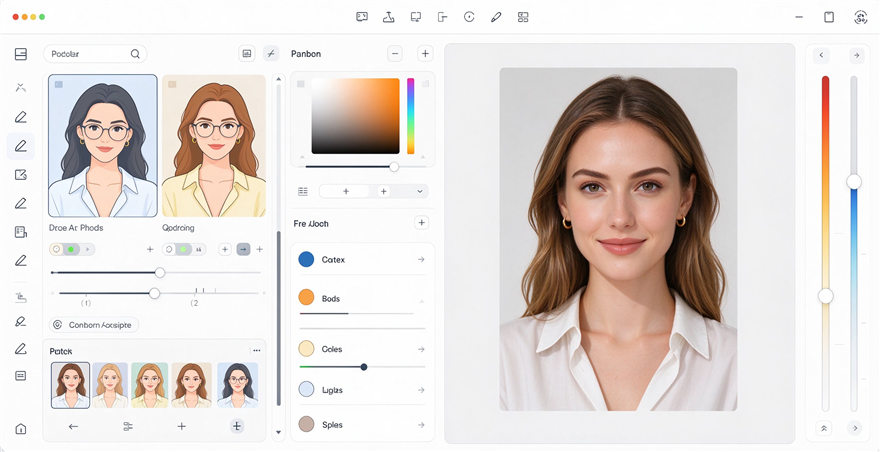
Task: Adjust first slider under avatar toggles
Action: [x=160, y=272]
